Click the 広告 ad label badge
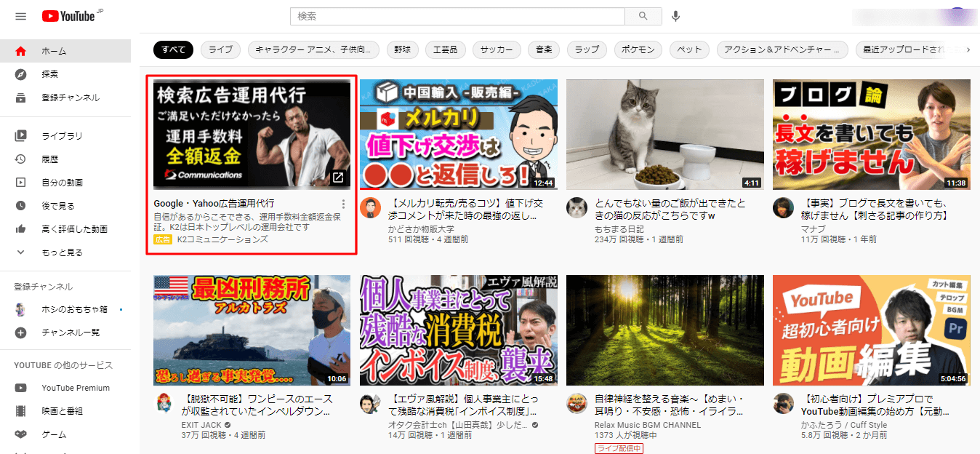 (163, 239)
